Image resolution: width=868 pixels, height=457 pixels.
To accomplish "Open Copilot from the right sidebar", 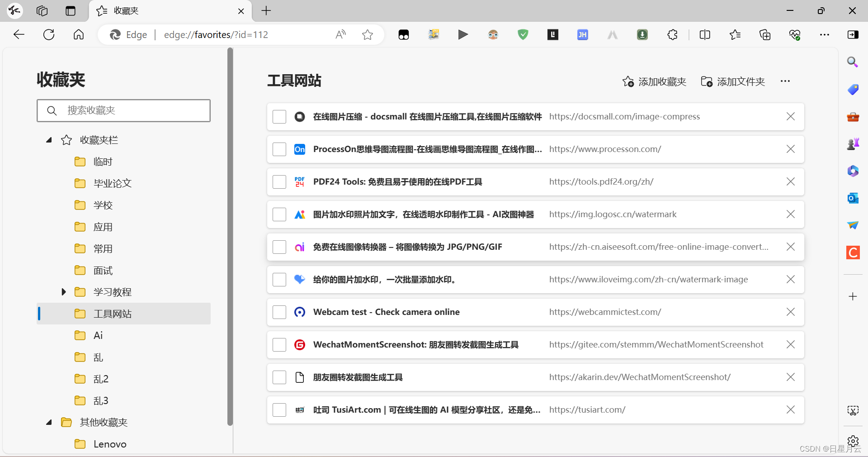I will pos(853,171).
